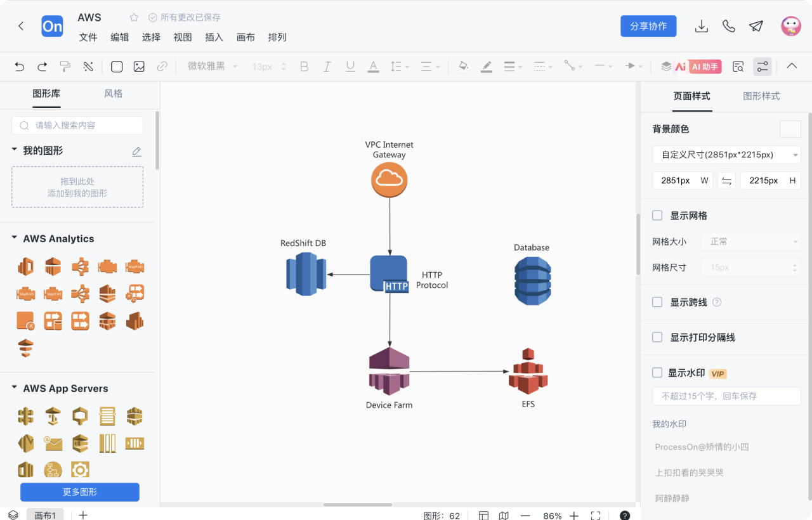
Task: Check the 显示打印分隔线 option
Action: pos(657,337)
